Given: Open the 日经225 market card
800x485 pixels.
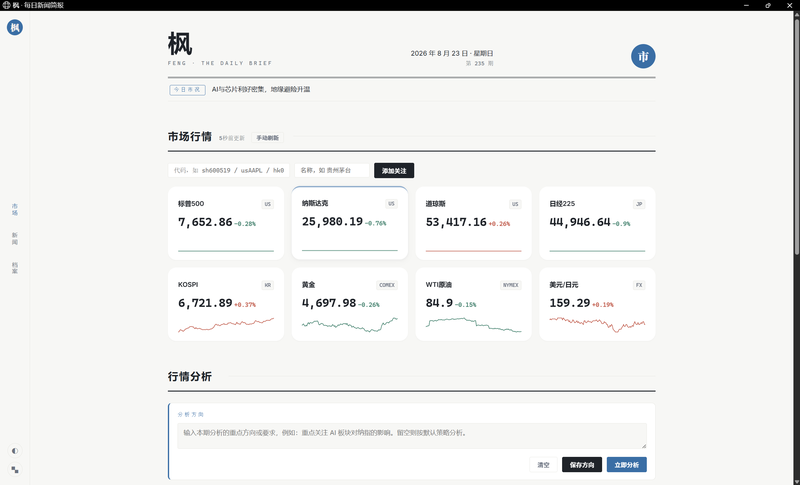Looking at the screenshot, I should point(597,223).
